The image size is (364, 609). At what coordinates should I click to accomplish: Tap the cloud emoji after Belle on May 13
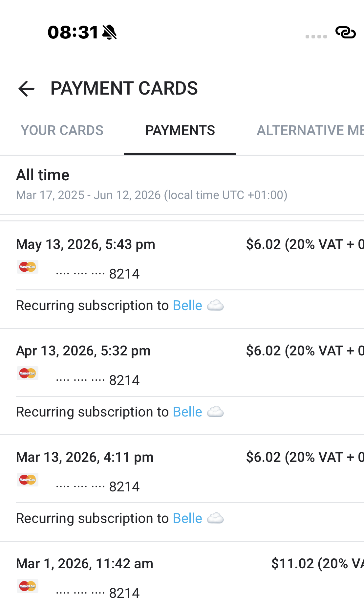[215, 305]
